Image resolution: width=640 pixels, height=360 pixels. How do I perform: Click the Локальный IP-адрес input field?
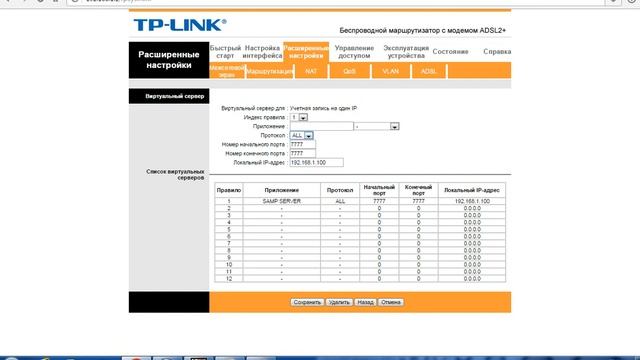316,162
